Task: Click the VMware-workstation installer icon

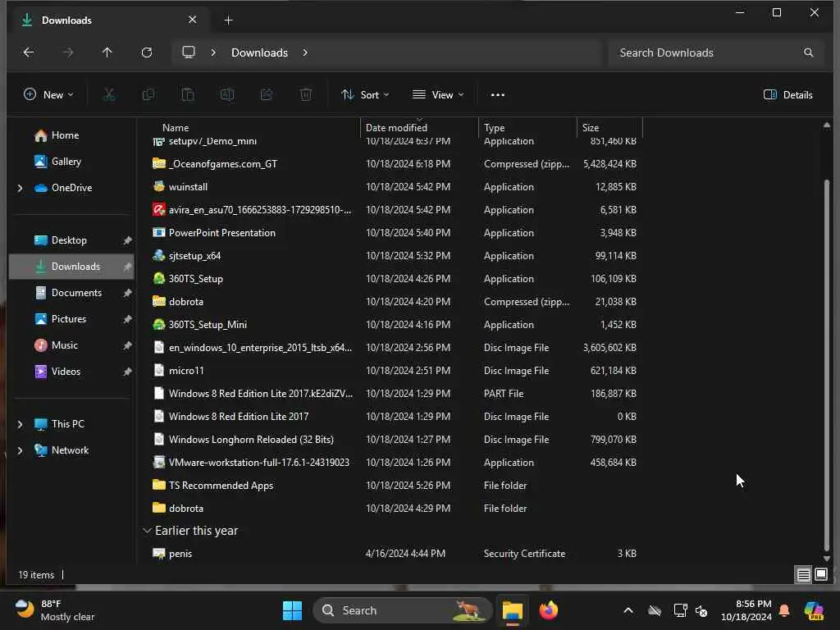Action: [x=158, y=463]
